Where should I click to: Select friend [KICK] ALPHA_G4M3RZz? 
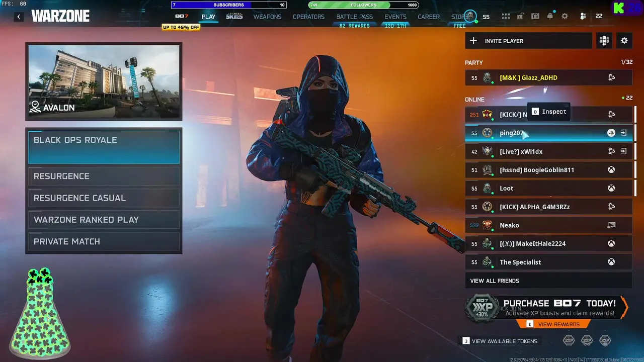point(548,207)
